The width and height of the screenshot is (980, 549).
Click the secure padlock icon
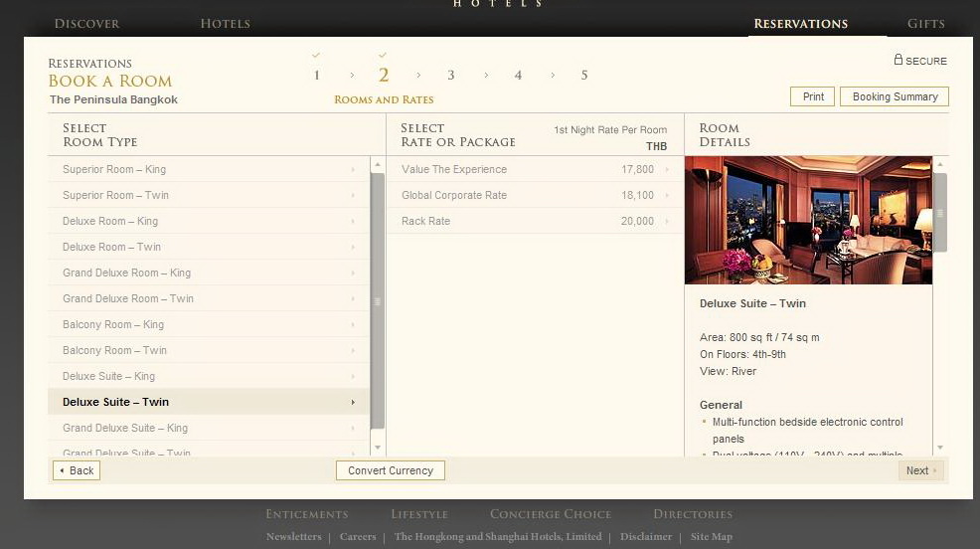[898, 60]
